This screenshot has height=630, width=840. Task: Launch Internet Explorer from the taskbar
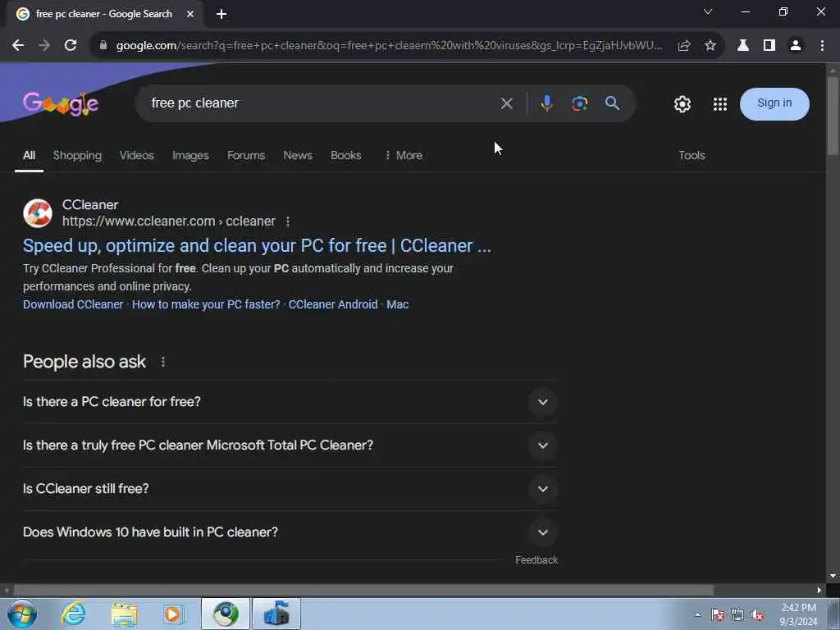point(73,614)
